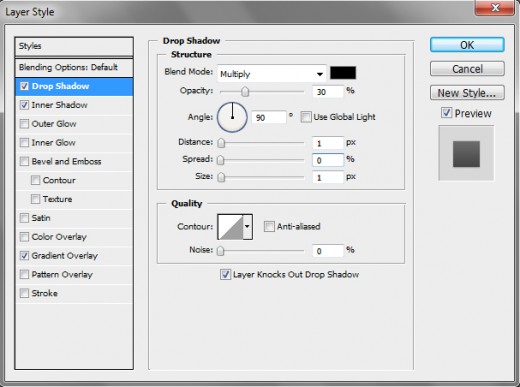Enable the Color Overlay checkbox
520x387 pixels.
[24, 237]
